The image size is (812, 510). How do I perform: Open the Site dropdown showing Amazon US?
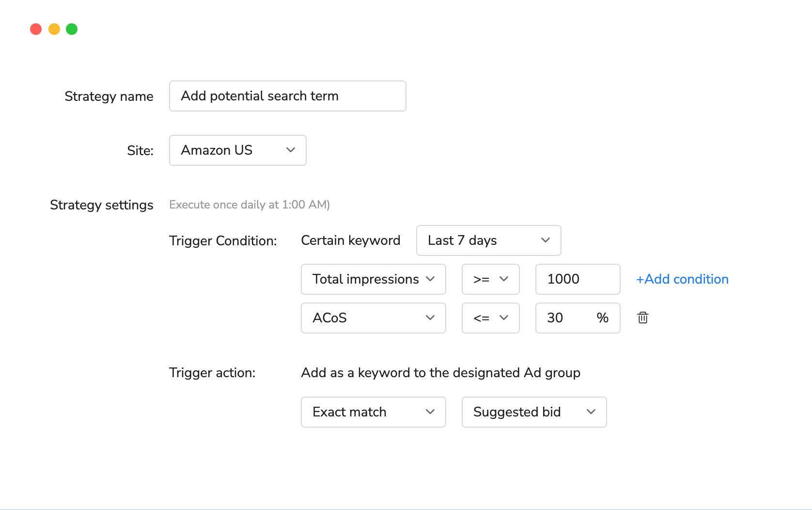(237, 150)
